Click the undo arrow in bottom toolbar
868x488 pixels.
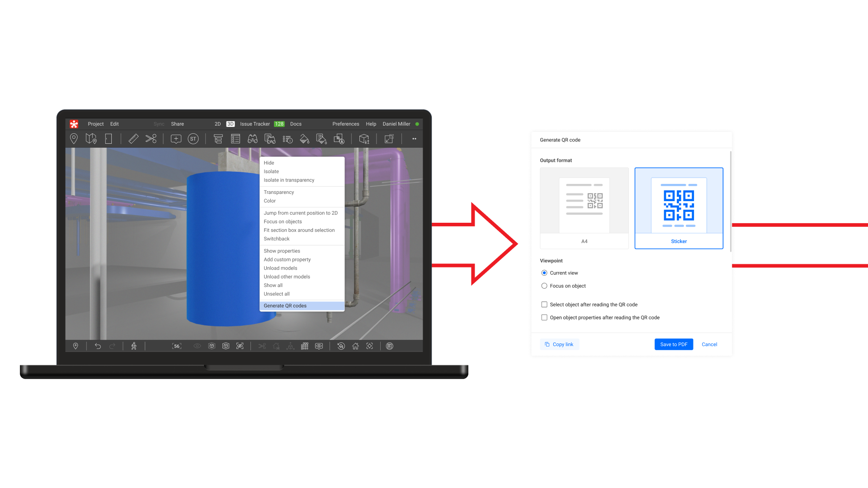98,346
